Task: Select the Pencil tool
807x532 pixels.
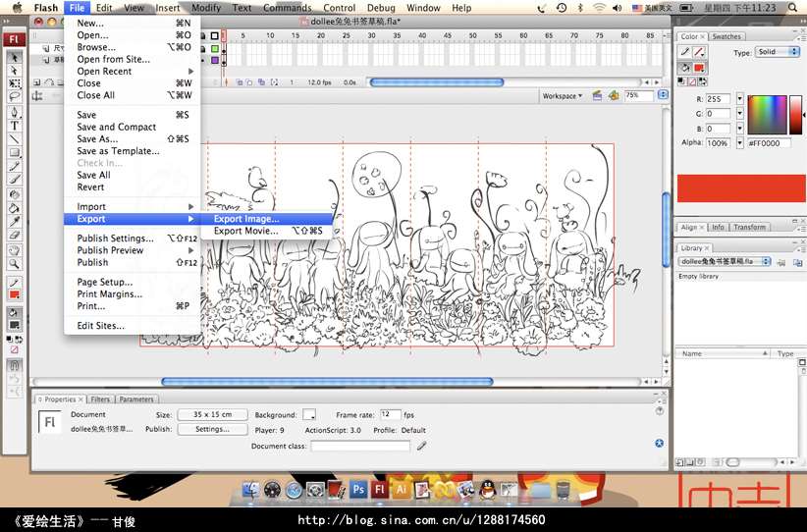Action: click(15, 166)
